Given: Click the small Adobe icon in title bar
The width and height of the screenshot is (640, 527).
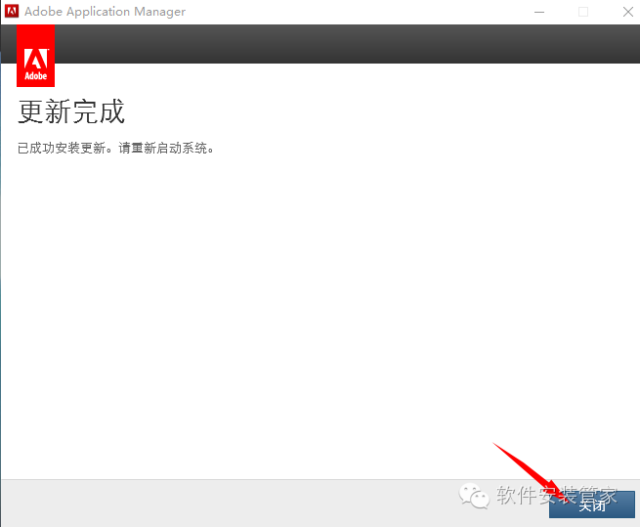Looking at the screenshot, I should point(13,12).
